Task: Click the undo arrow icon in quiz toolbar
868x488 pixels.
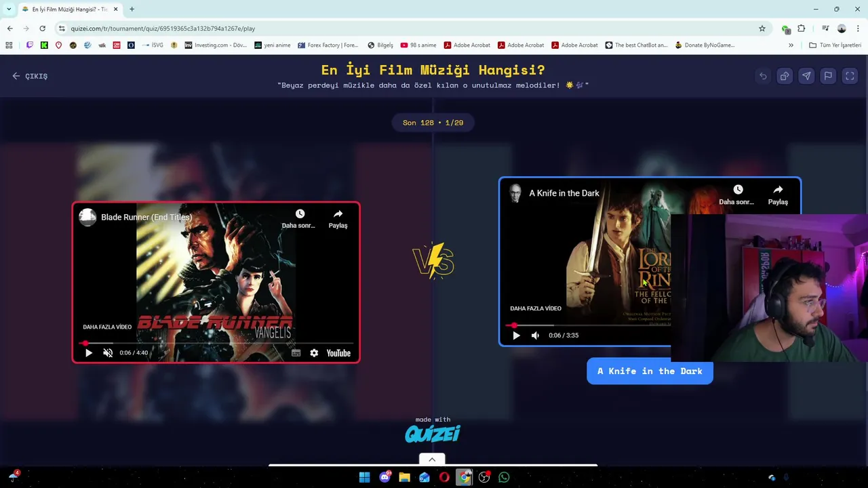Action: (763, 76)
